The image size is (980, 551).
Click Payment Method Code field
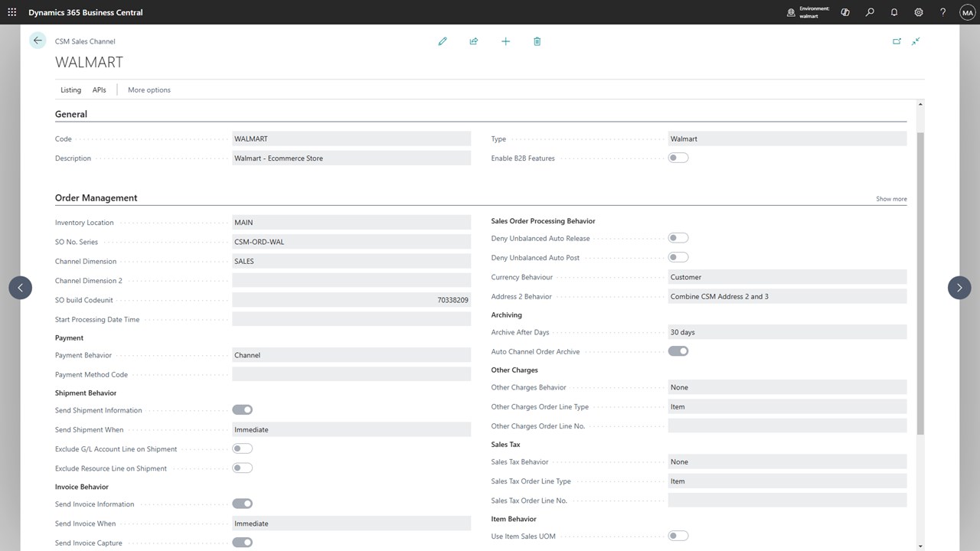(x=351, y=374)
